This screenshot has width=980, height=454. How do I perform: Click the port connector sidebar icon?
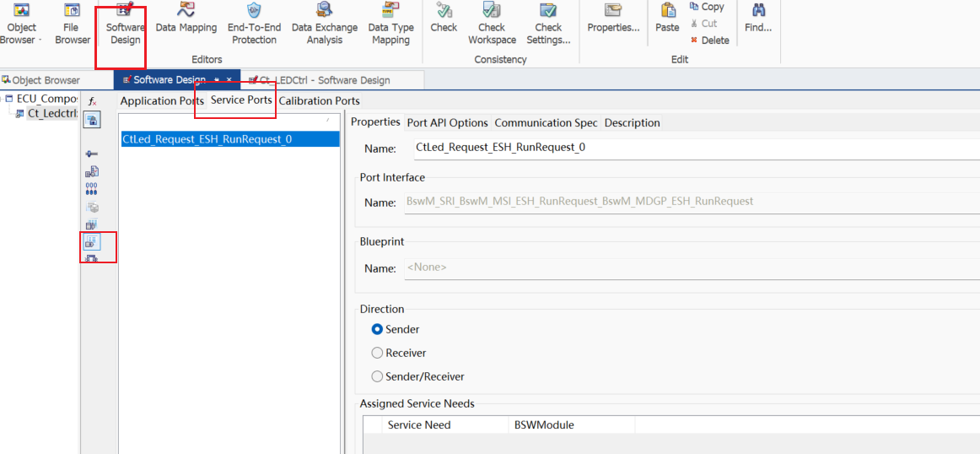click(x=92, y=154)
